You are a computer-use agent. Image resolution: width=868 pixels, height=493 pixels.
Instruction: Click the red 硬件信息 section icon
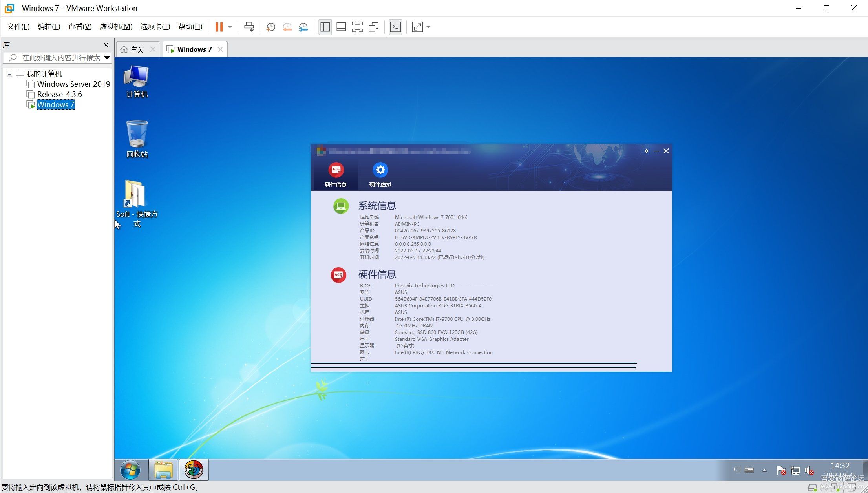click(x=338, y=275)
